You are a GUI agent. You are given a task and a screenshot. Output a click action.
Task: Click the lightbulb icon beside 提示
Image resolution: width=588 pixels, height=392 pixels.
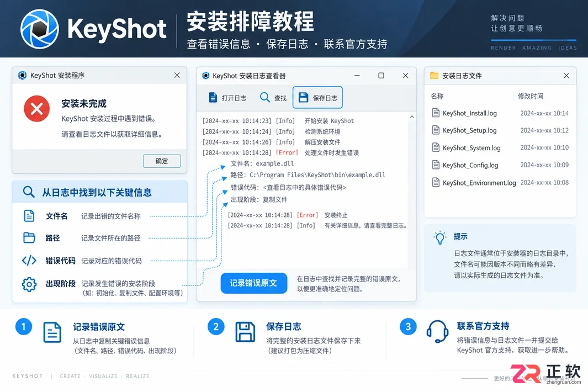pos(440,237)
